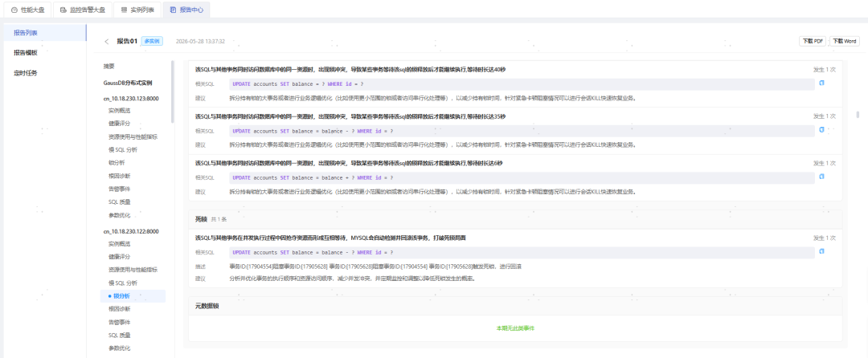Open SQL 质量 under cn_10.18.230.122:8000
868x358 pixels.
click(120, 335)
